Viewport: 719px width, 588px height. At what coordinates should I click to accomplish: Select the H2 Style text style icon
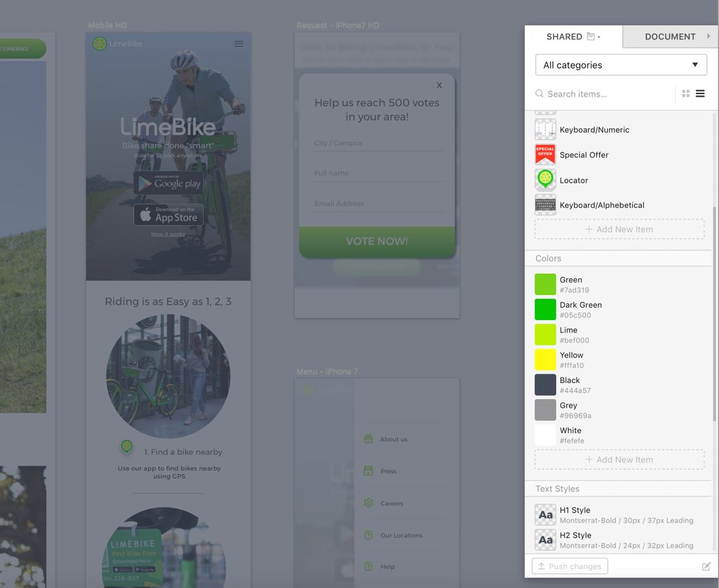[x=545, y=540]
